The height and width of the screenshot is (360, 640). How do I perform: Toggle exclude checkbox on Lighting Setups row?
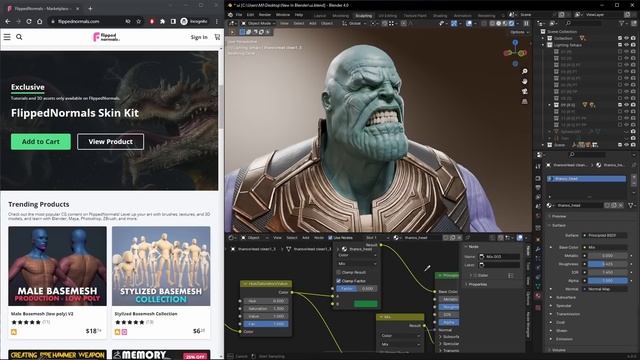[620, 45]
